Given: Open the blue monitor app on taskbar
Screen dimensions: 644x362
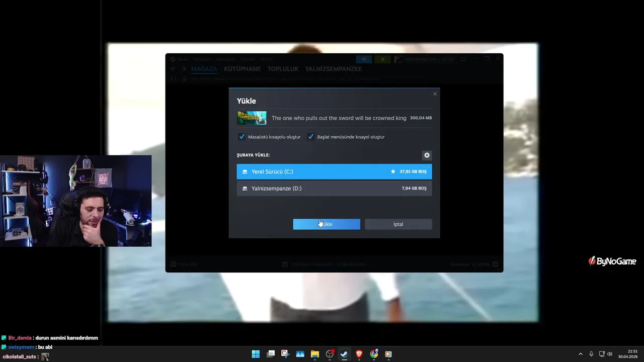Looking at the screenshot, I should (x=300, y=354).
